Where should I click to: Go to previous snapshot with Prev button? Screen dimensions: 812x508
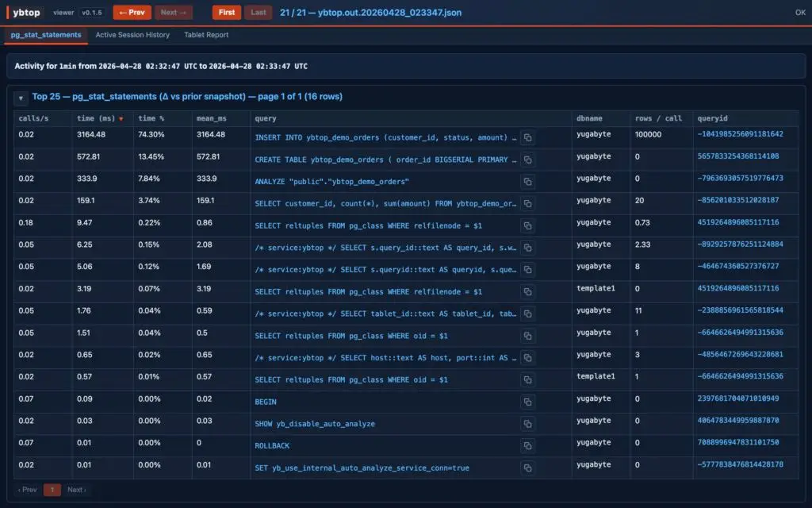point(132,13)
